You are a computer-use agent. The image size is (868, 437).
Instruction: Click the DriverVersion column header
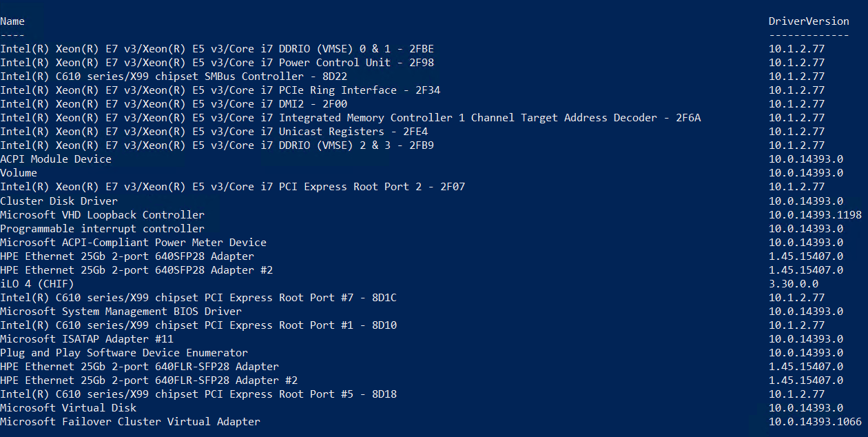click(x=809, y=21)
